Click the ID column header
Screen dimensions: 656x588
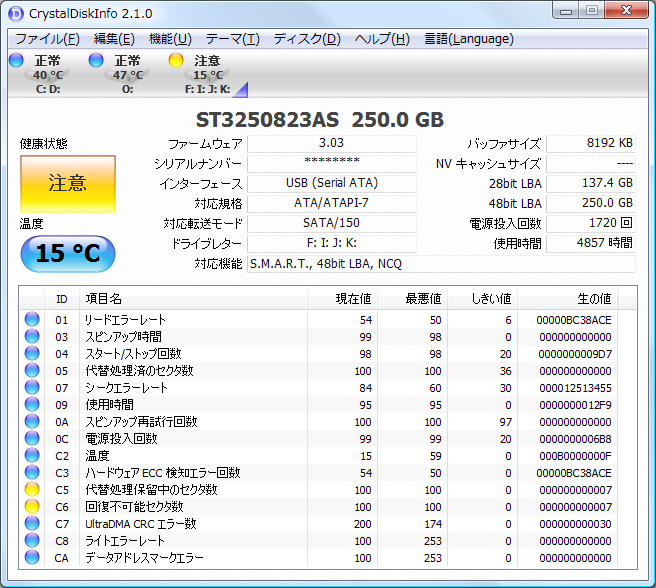coord(62,299)
